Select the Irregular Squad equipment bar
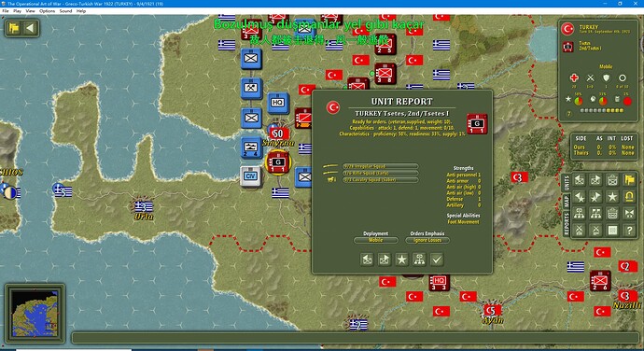 380,166
